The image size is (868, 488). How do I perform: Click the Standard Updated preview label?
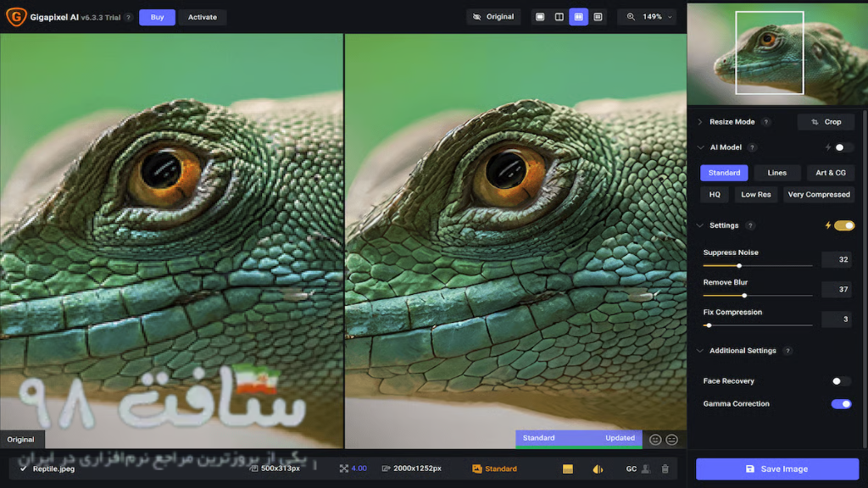coord(578,438)
